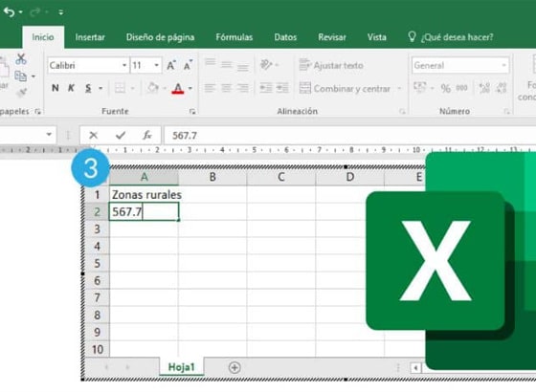536x392 pixels.
Task: Open the Número dialog launcher
Action: 506,111
